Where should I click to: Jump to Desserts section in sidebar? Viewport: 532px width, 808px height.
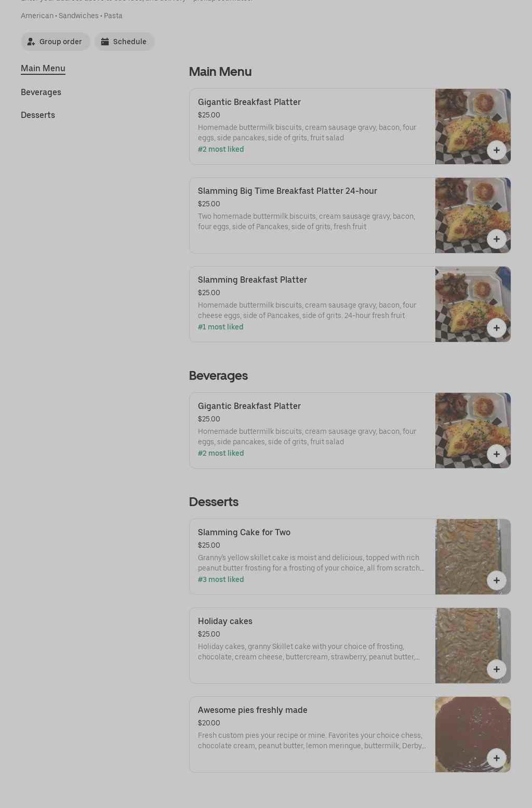point(38,115)
